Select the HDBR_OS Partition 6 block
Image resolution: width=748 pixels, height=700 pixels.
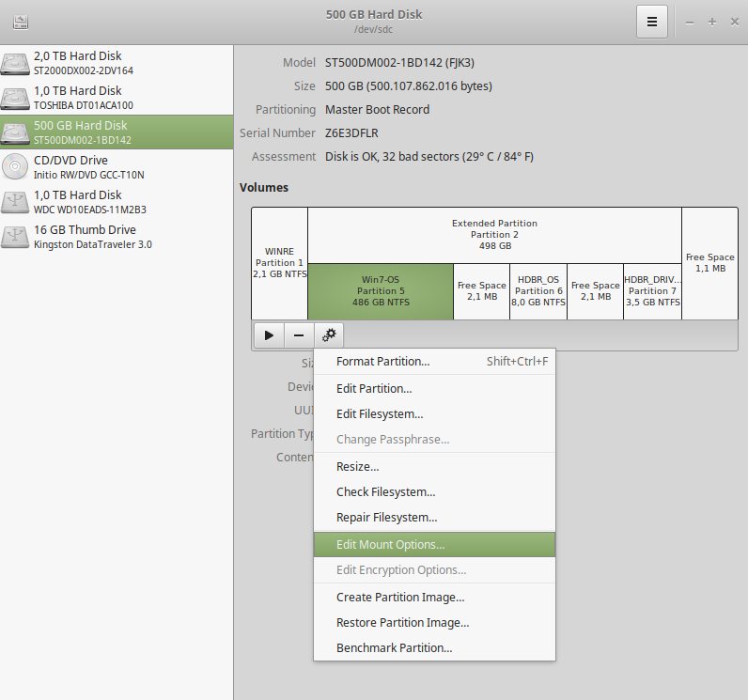click(538, 291)
